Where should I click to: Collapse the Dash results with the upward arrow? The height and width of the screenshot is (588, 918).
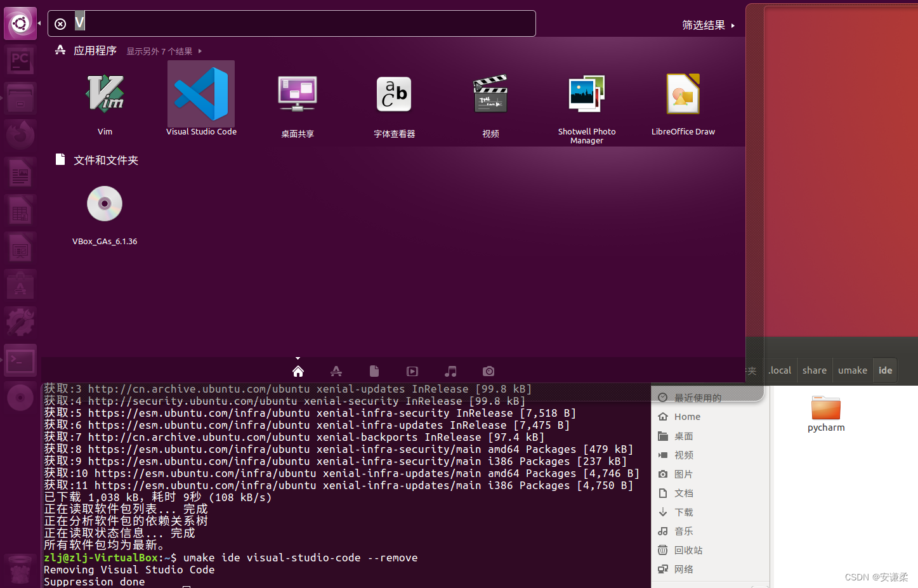pos(298,357)
